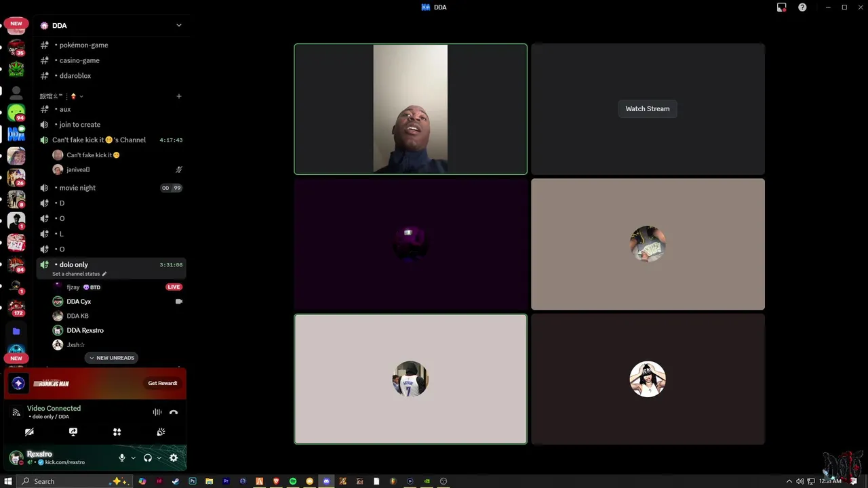This screenshot has height=488, width=868.
Task: Focus the live camera video tile
Action: click(410, 109)
